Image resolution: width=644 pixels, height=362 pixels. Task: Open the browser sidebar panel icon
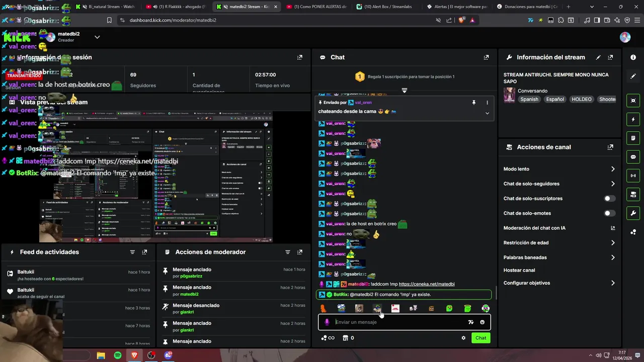click(x=597, y=20)
